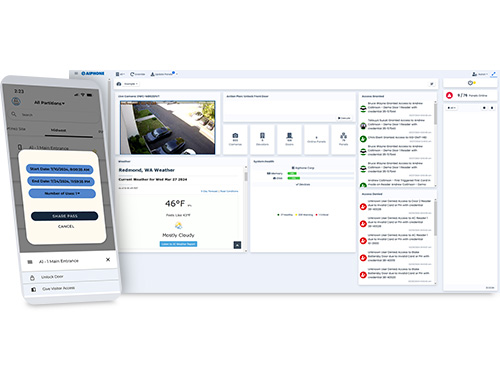Open the Cameras tile icon
This screenshot has width=500, height=375.
pos(235,135)
